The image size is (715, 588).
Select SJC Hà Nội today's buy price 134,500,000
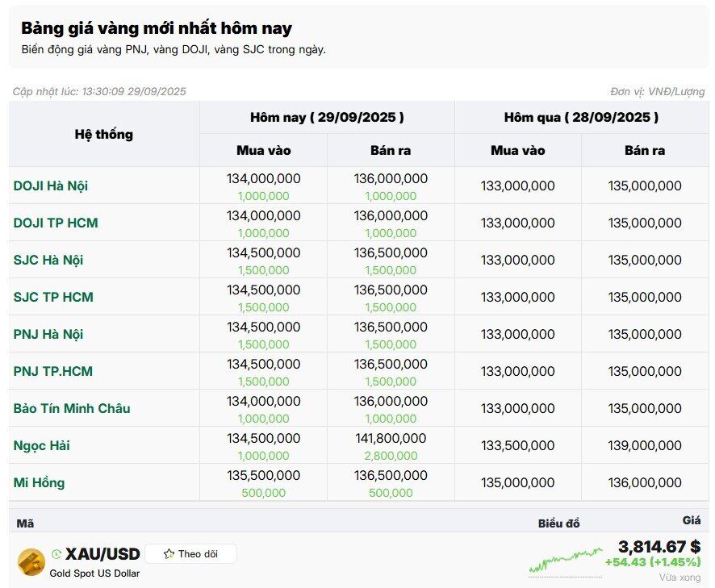[x=264, y=253]
